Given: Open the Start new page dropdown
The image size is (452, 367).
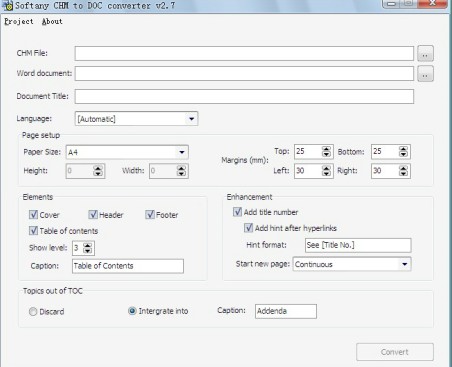Looking at the screenshot, I should point(352,264).
